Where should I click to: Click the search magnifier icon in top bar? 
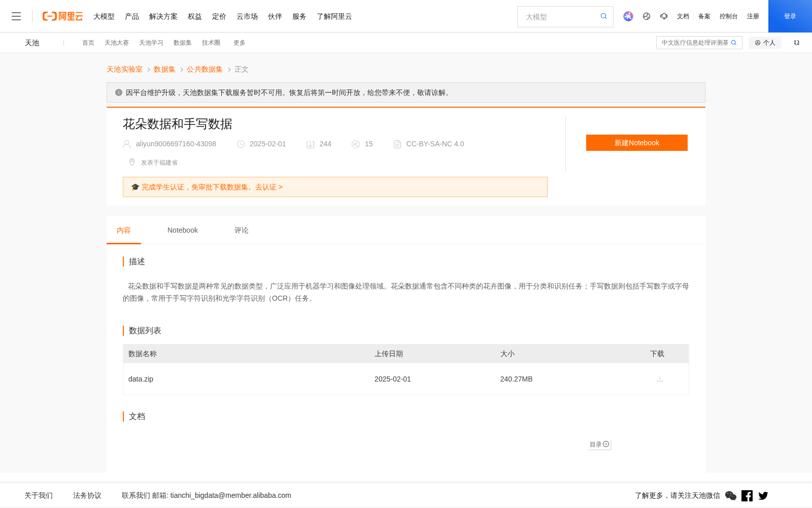coord(604,16)
